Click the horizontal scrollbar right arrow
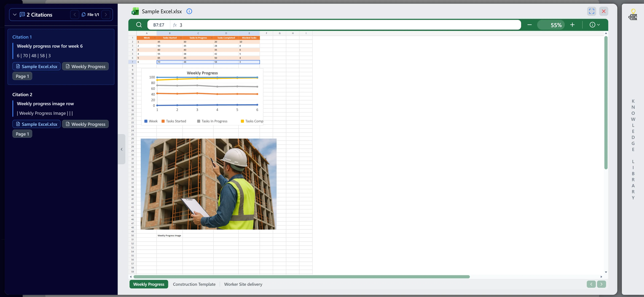The height and width of the screenshot is (297, 644). pos(601,277)
